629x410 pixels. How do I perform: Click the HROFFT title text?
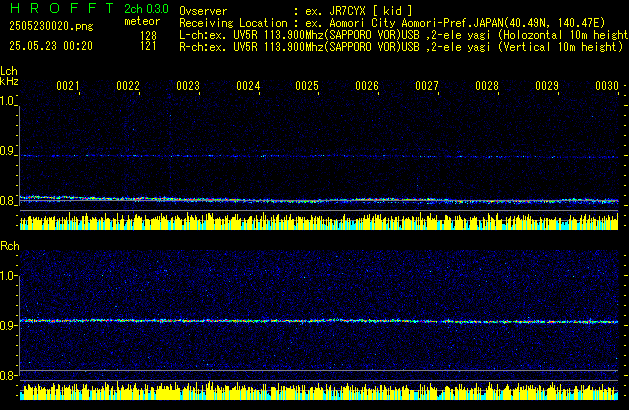coord(63,8)
